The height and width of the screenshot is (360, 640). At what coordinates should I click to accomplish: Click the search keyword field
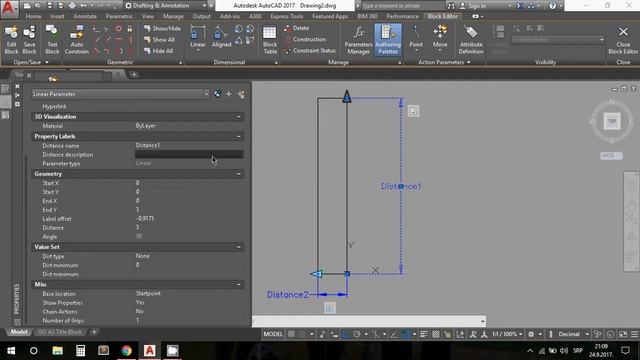[402, 6]
